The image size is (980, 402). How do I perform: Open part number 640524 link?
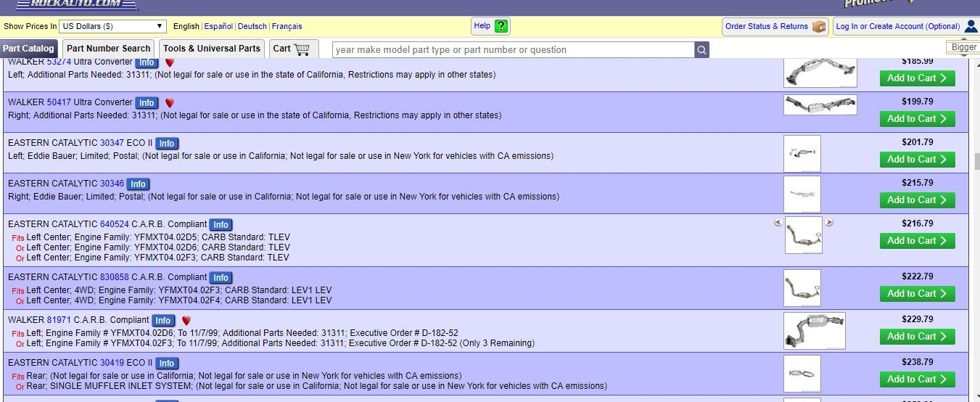(115, 224)
